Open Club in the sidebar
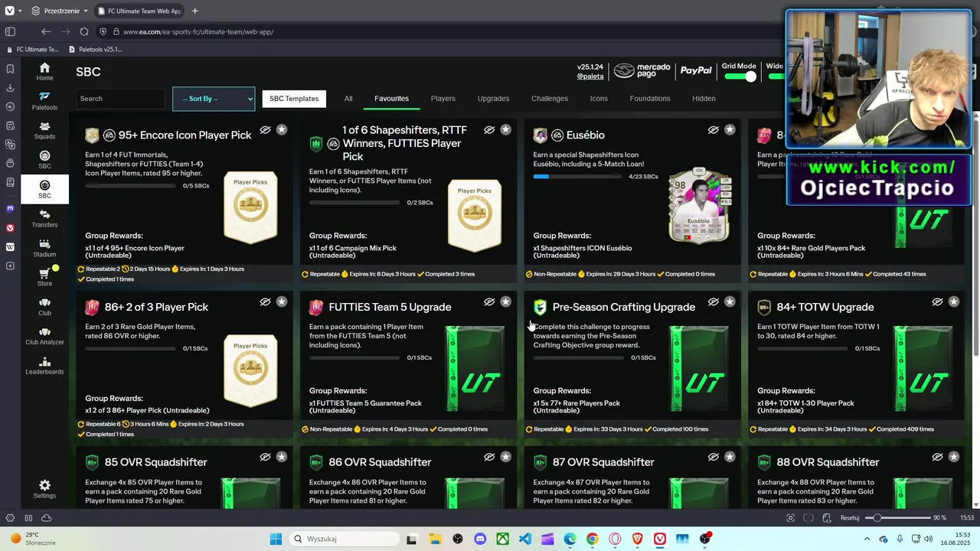This screenshot has height=551, width=980. pos(44,307)
